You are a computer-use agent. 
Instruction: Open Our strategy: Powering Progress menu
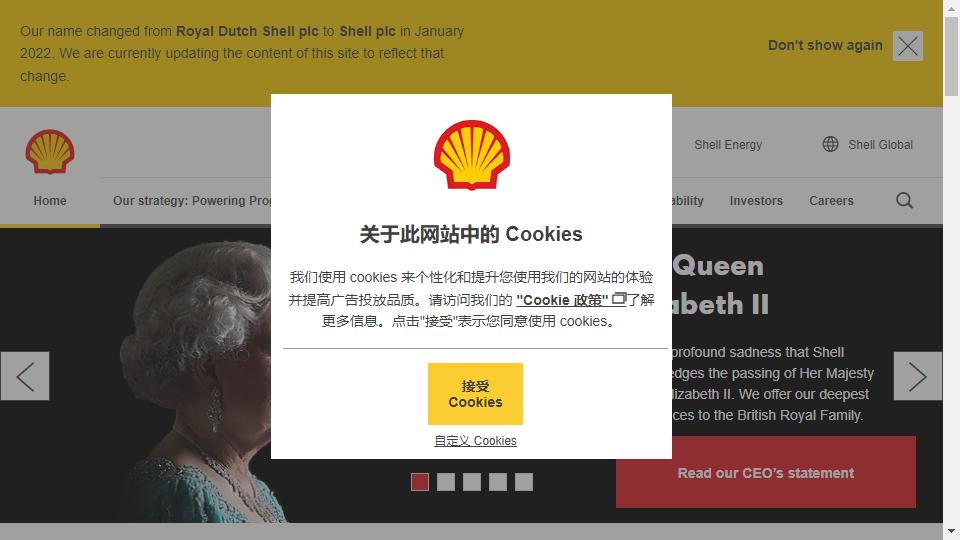point(192,201)
